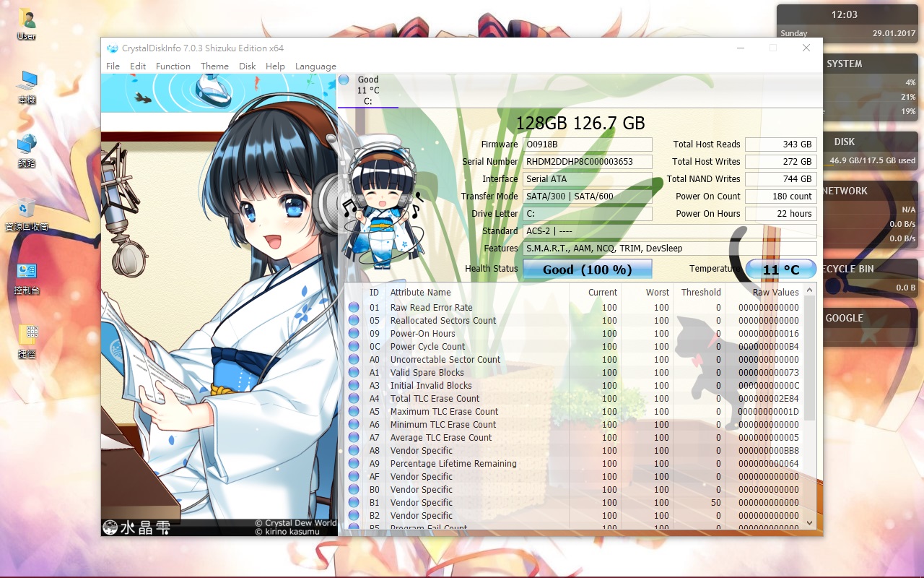Click the Total Host Reads value 343 GB
Image resolution: width=924 pixels, height=578 pixels.
(x=781, y=144)
